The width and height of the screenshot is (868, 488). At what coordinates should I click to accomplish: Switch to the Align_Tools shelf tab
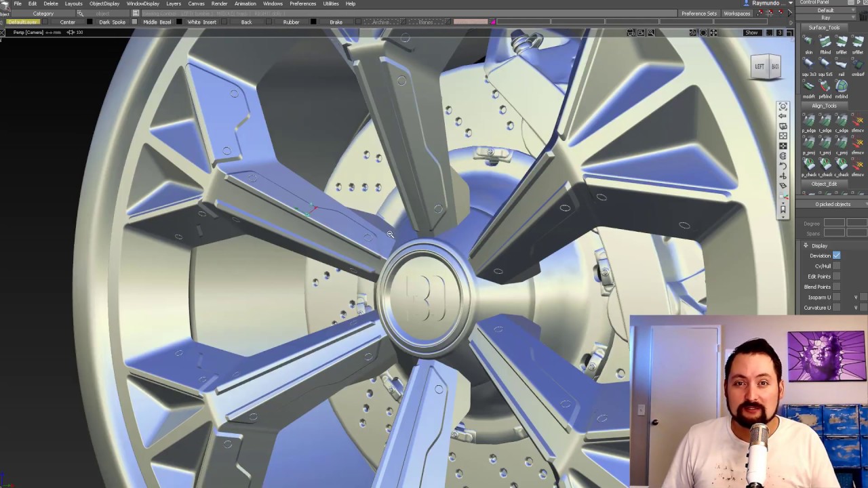coord(824,106)
